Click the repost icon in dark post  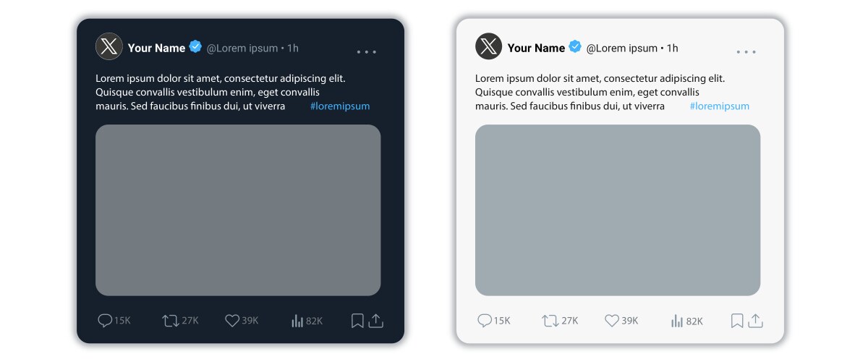click(x=171, y=320)
